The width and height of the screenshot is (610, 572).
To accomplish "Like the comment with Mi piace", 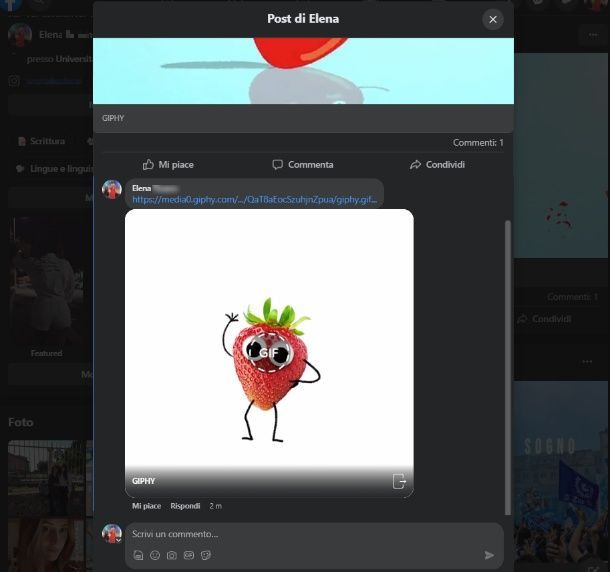I will (x=146, y=506).
